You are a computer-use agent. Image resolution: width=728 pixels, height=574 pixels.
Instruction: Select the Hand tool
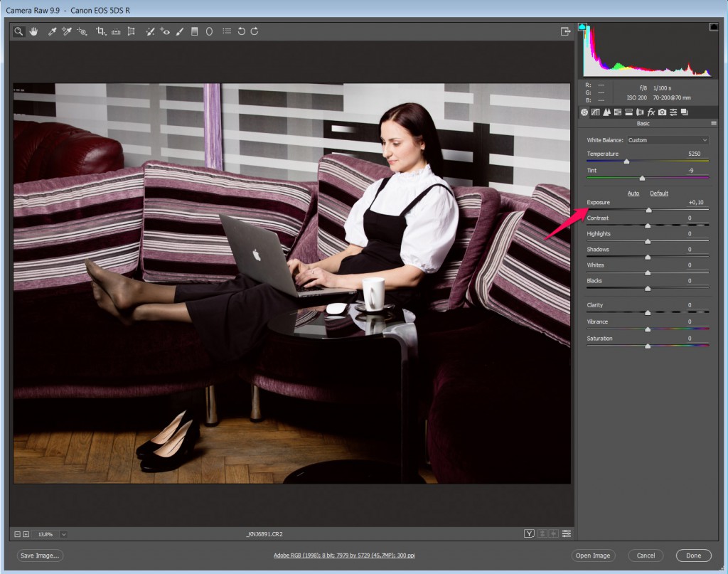pos(33,31)
